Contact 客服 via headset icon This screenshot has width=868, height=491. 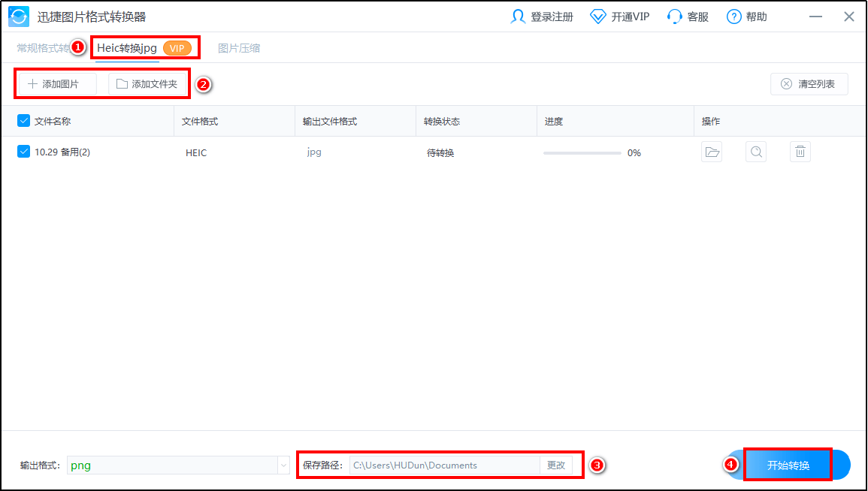674,17
